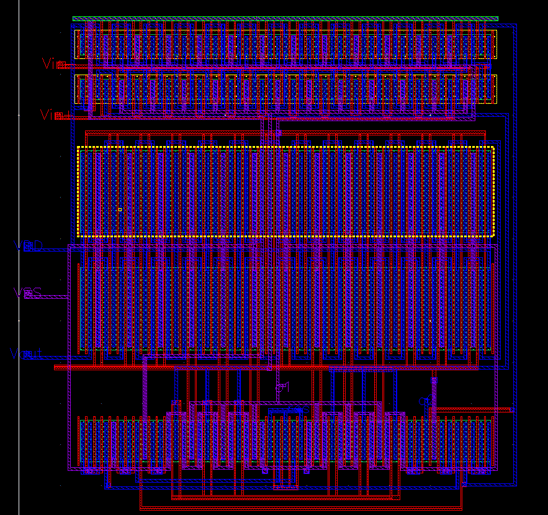
Task: Select the Vin+ pin label
Action: click(x=55, y=115)
